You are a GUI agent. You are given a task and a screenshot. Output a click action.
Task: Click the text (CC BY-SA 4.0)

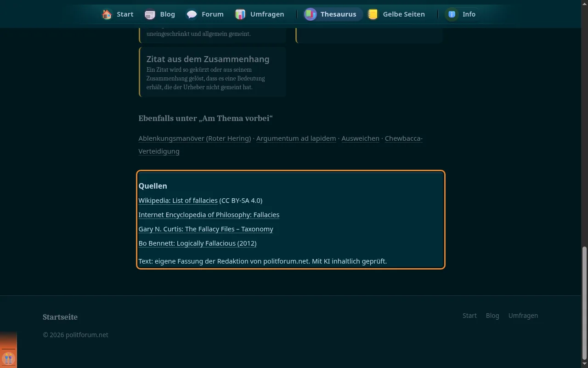241,201
